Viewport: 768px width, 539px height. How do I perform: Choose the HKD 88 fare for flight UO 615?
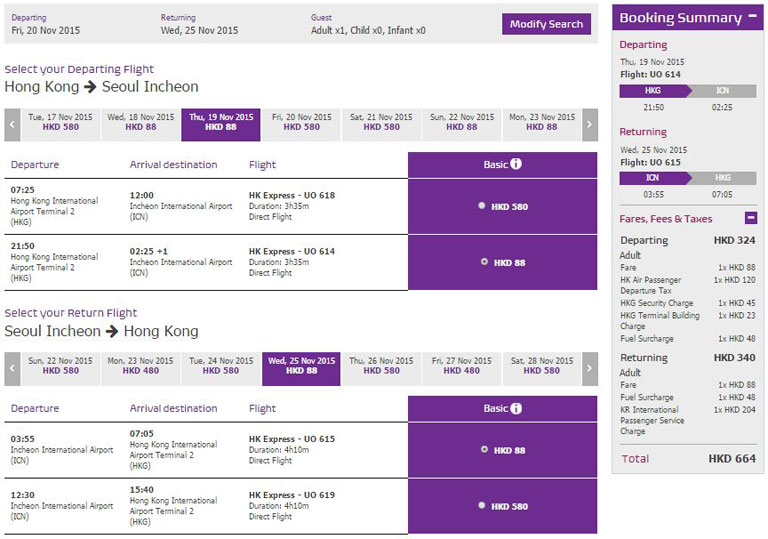click(485, 450)
